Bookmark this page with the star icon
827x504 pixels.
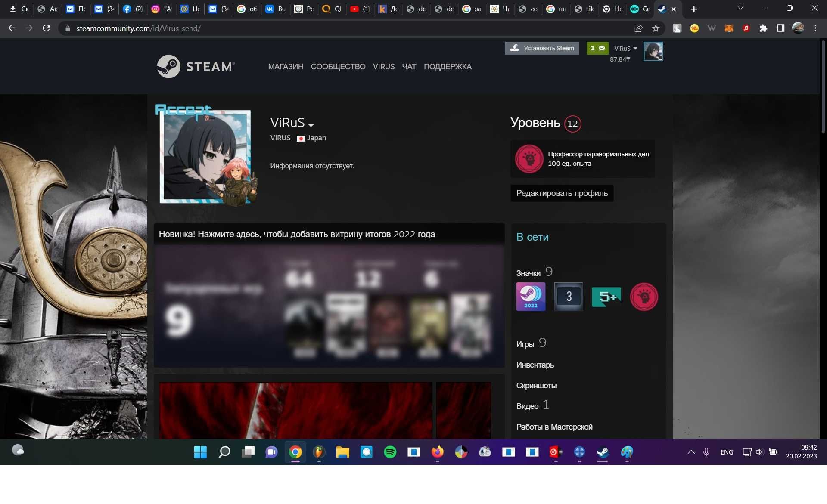pos(656,28)
